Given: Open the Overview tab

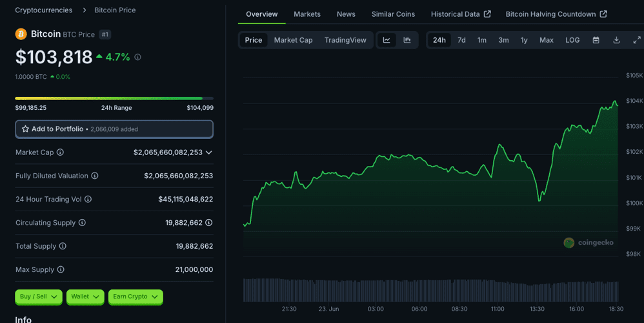Looking at the screenshot, I should point(261,14).
